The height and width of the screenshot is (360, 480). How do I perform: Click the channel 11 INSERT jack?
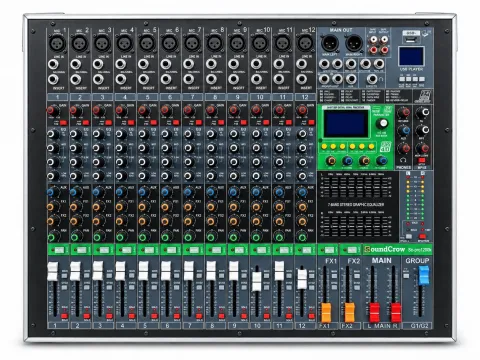(x=278, y=79)
